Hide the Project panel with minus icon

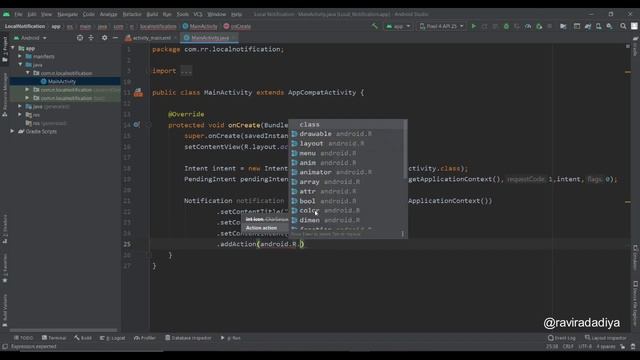click(116, 38)
